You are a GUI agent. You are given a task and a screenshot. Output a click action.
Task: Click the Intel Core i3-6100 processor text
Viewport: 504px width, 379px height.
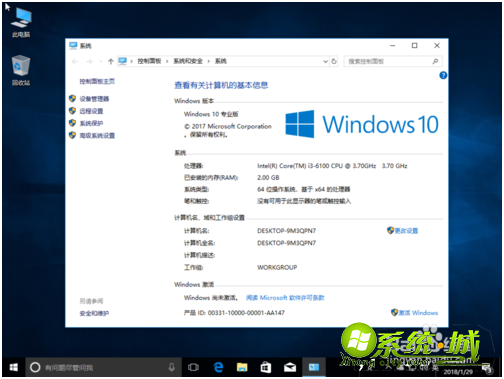pos(332,166)
